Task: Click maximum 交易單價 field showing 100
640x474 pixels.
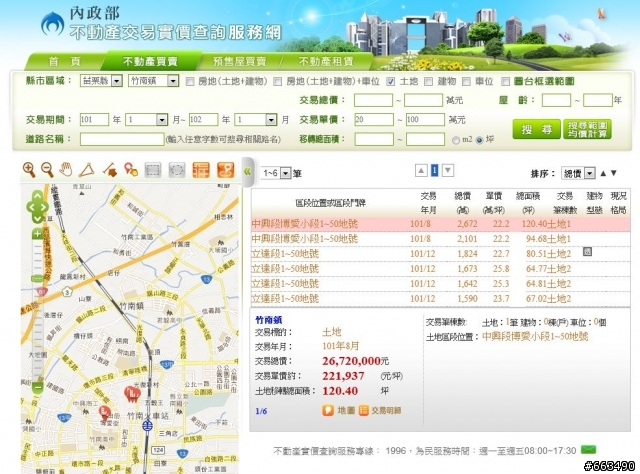Action: pyautogui.click(x=425, y=120)
